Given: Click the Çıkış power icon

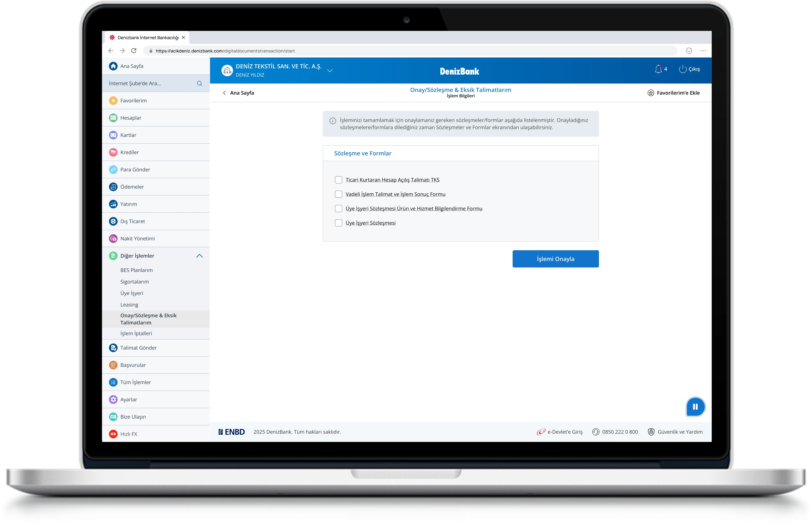Looking at the screenshot, I should coord(682,69).
